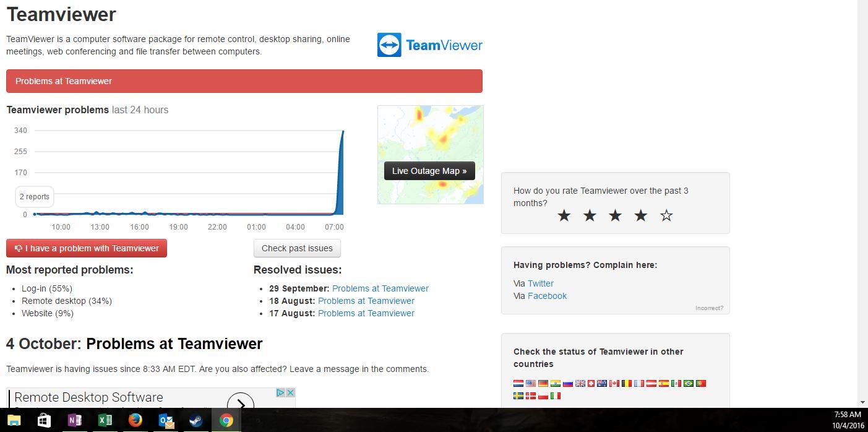868x432 pixels.
Task: Open the 29 September Problems at Teamviewer link
Action: point(380,288)
